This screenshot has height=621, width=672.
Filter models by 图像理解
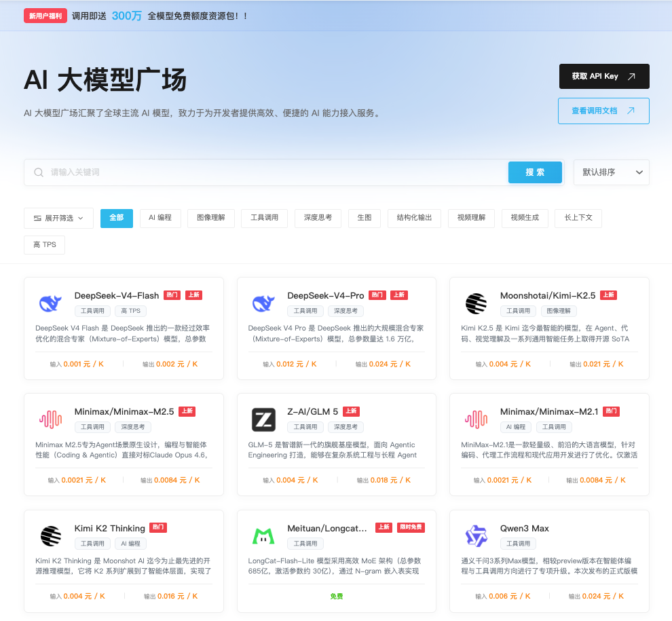point(211,218)
